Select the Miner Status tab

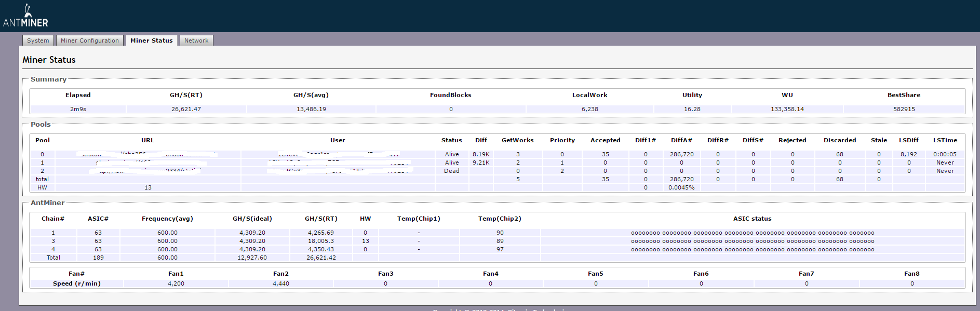pos(152,40)
